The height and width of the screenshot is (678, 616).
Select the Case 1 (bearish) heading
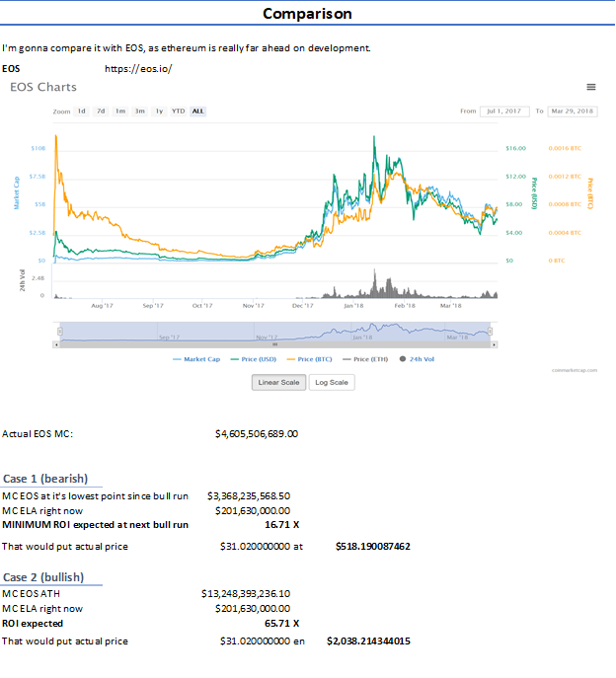(45, 479)
